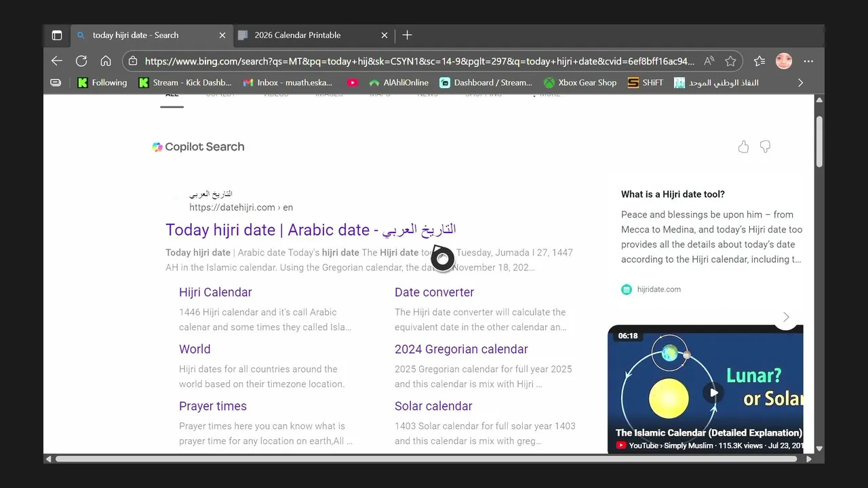
Task: Open the Solar calendar sublink
Action: point(433,406)
